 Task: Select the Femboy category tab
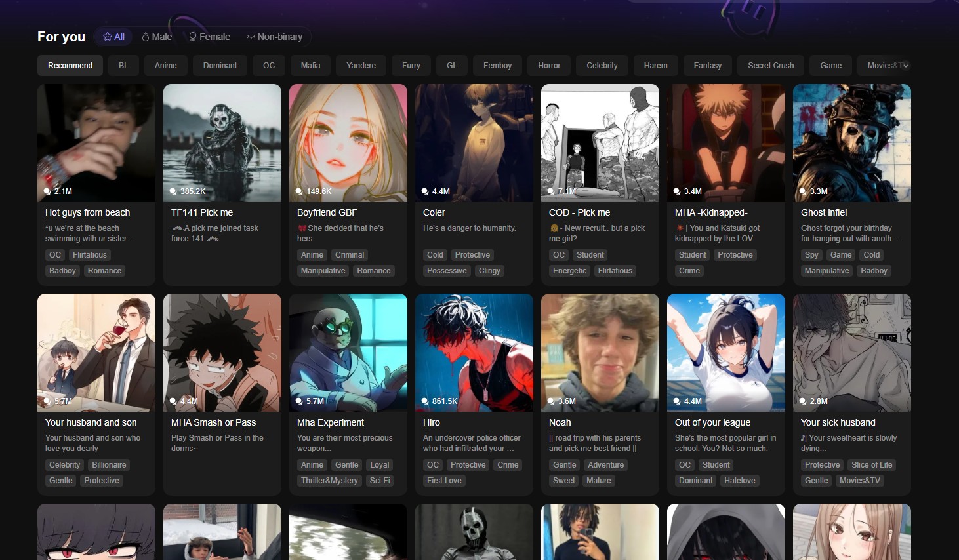[497, 66]
